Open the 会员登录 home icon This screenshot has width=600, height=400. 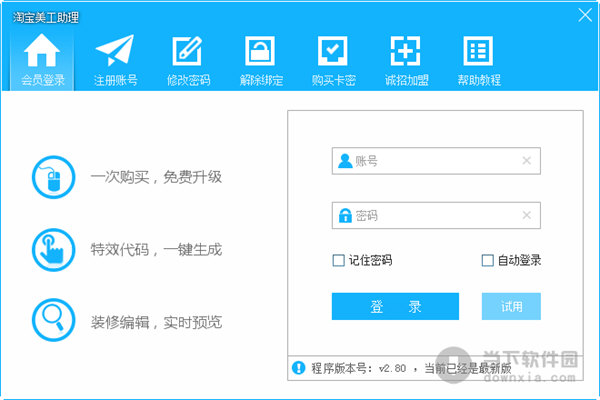(x=42, y=52)
